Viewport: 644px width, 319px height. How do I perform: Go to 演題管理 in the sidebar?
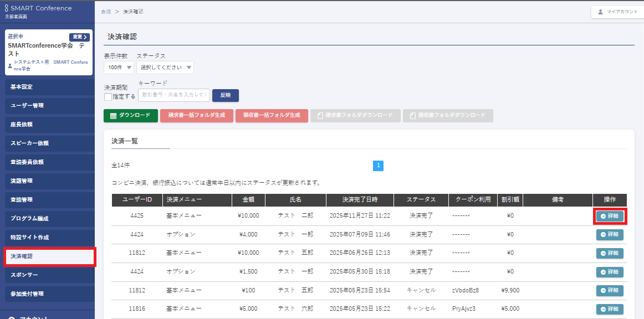pos(47,181)
